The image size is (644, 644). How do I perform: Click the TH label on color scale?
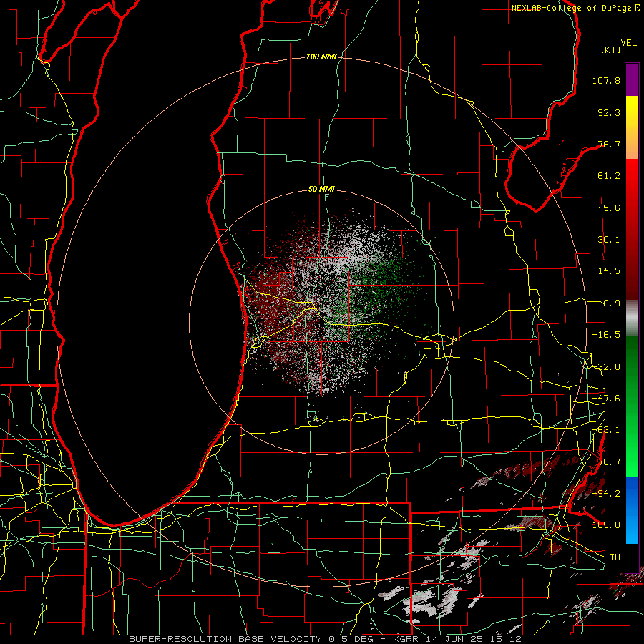pos(615,557)
